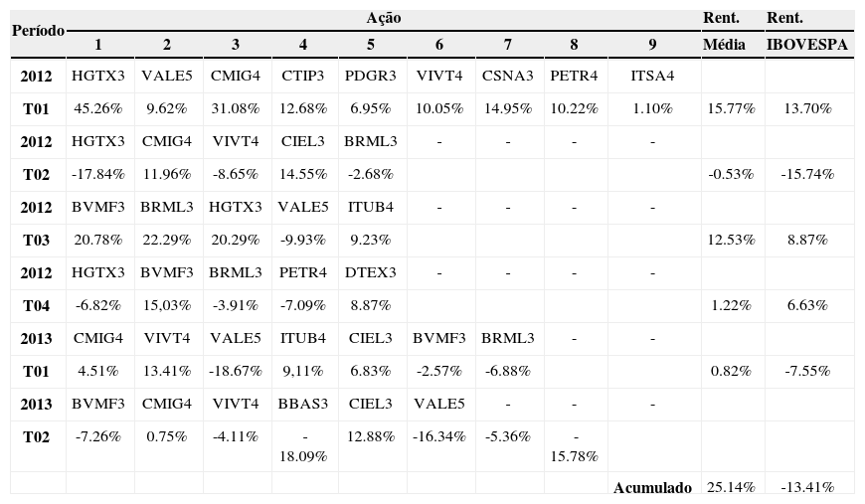Select column header number 9
The width and height of the screenshot is (865, 504).
[x=652, y=44]
